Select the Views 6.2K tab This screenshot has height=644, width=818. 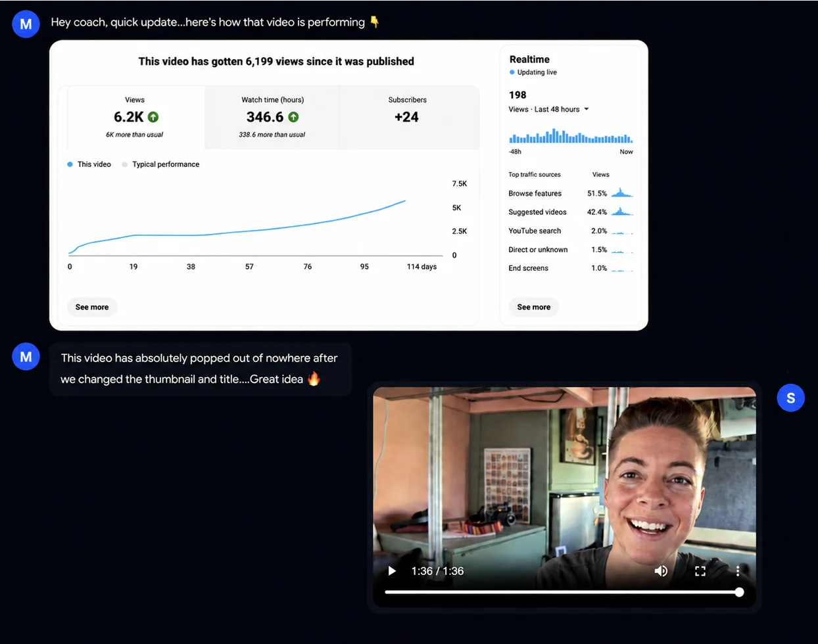coord(135,118)
